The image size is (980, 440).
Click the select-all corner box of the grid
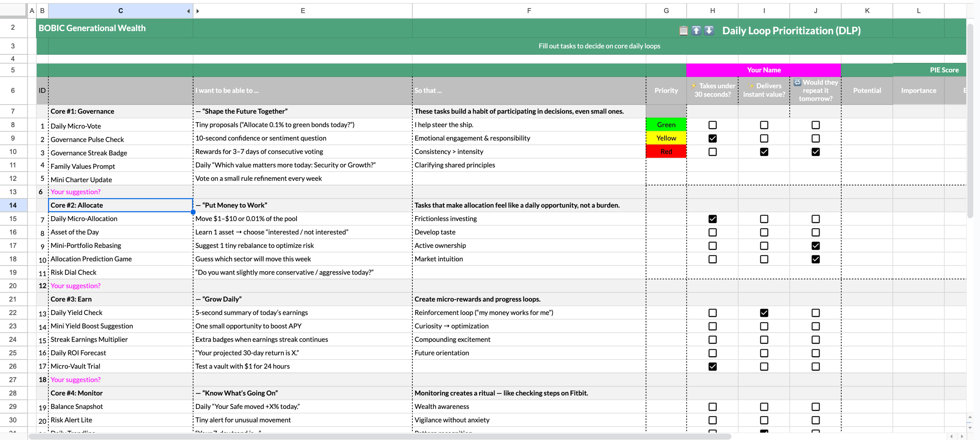pos(13,11)
